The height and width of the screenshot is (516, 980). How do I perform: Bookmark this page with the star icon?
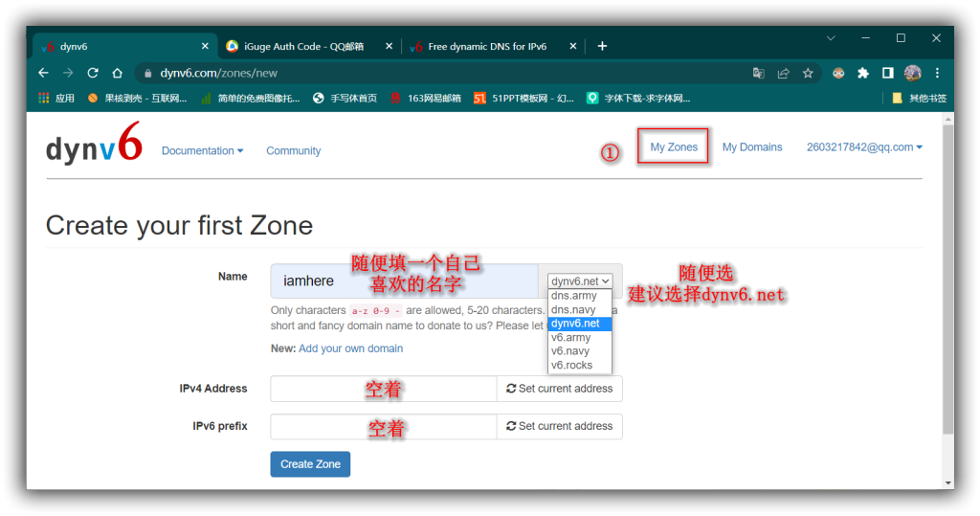coord(808,73)
